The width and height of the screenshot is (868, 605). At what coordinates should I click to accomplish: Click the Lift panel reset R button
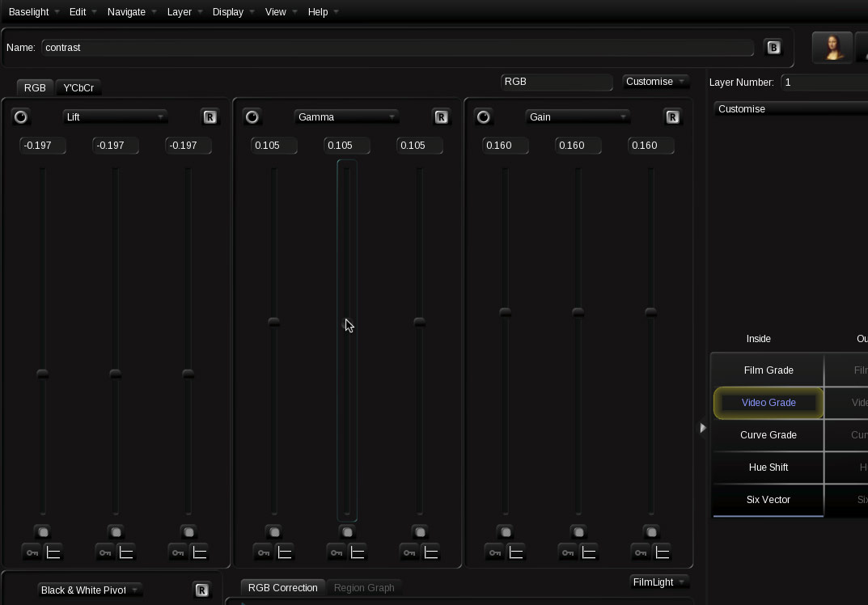(210, 117)
